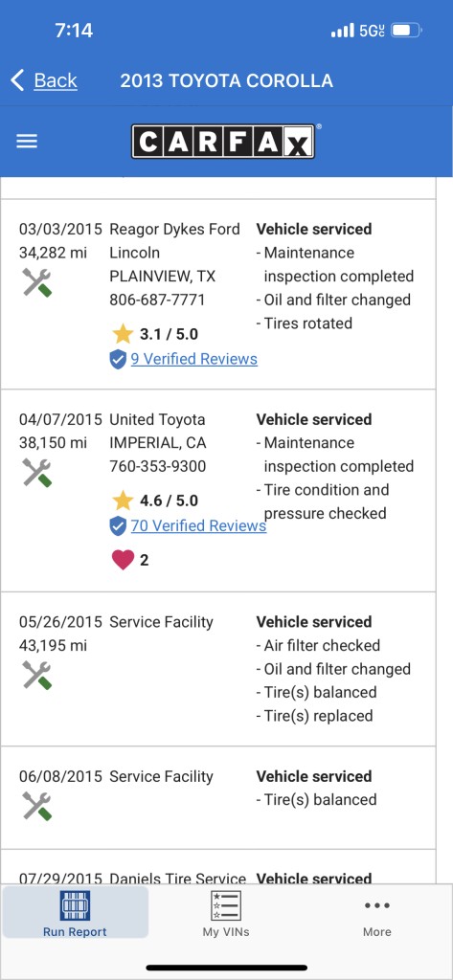Switch to the Run Report tab
The height and width of the screenshot is (980, 453).
[75, 914]
